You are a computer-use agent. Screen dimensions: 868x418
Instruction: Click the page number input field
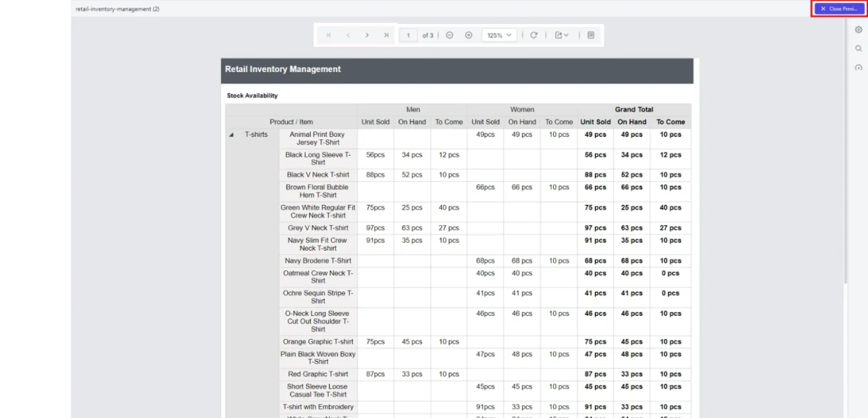[x=408, y=35]
